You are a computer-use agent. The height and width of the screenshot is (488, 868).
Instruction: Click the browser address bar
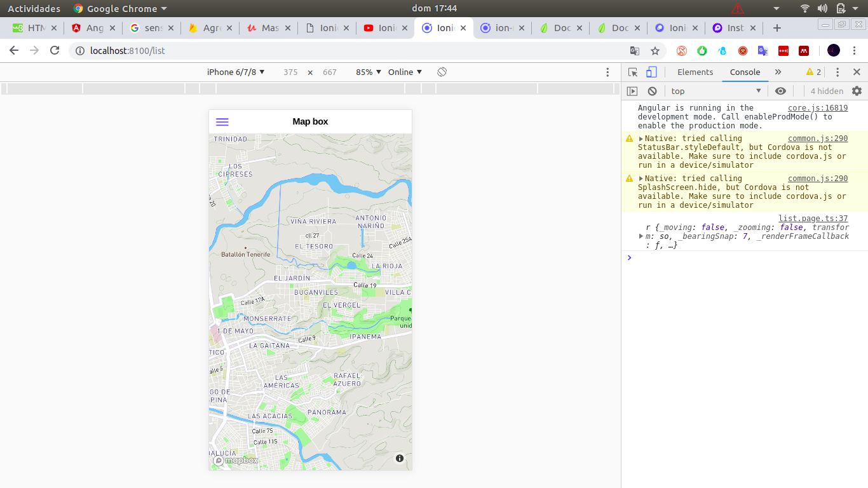254,50
